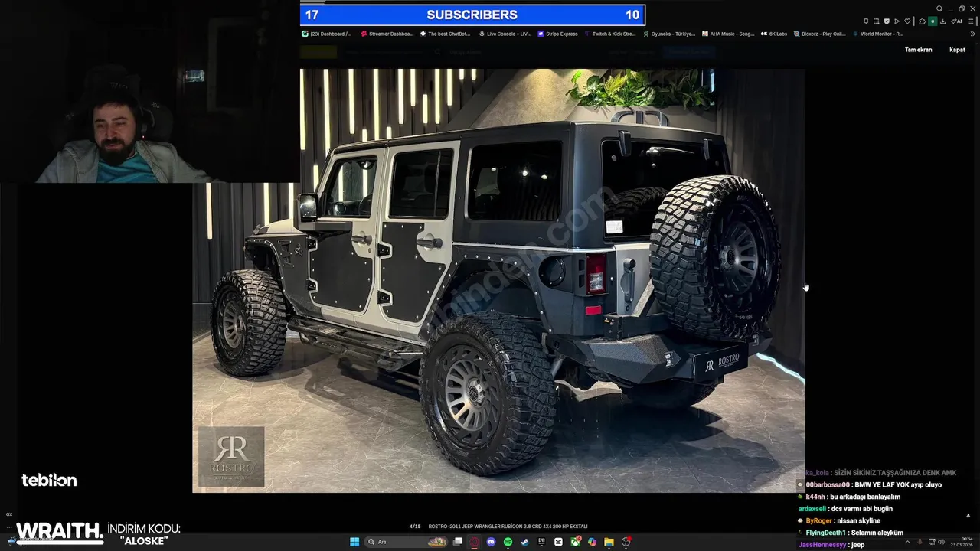Image resolution: width=980 pixels, height=551 pixels.
Task: Click the microphone icon in system tray
Action: point(920,542)
